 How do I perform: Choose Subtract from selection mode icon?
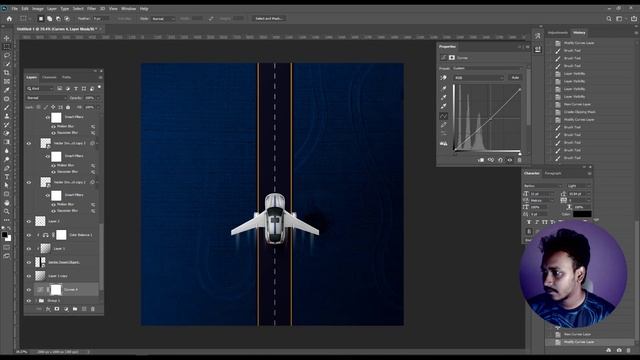click(58, 18)
